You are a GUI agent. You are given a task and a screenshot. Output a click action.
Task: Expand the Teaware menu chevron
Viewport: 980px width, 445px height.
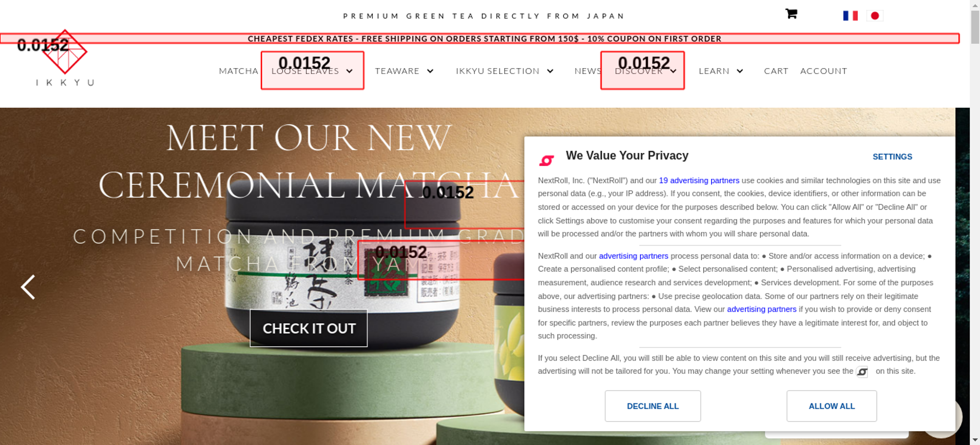tap(430, 71)
